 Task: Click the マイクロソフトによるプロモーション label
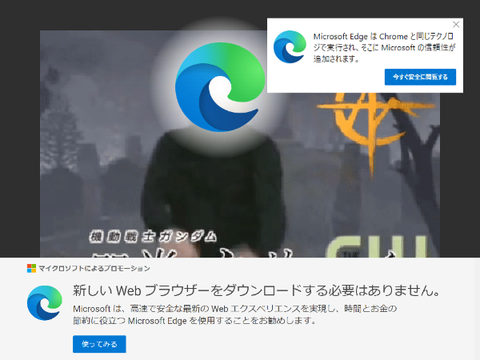tap(94, 268)
